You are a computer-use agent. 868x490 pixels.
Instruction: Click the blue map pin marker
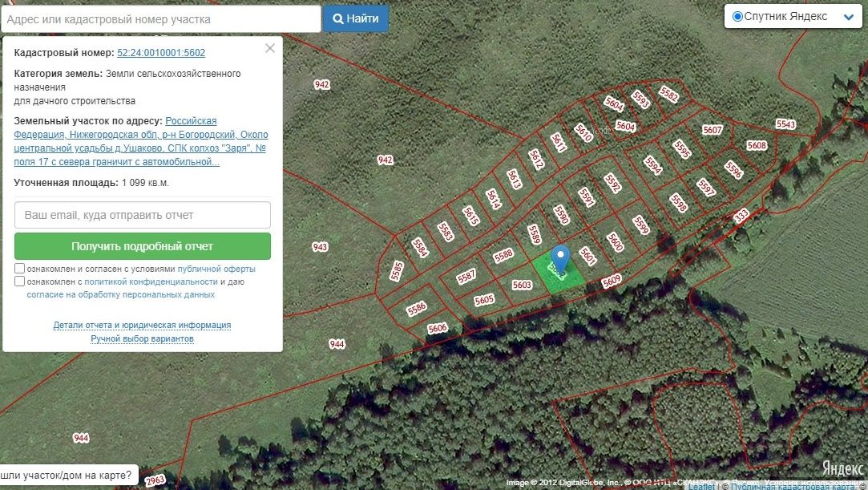[561, 258]
